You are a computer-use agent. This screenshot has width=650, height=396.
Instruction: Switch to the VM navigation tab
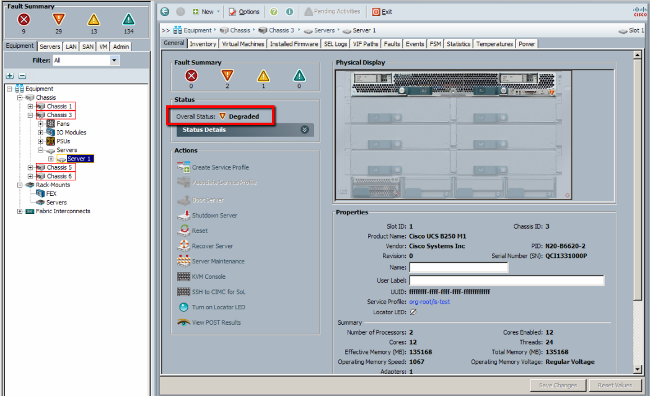pyautogui.click(x=103, y=46)
